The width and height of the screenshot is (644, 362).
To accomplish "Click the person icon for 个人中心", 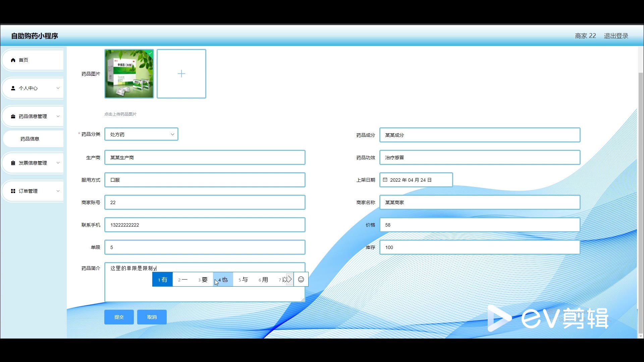I will (13, 88).
